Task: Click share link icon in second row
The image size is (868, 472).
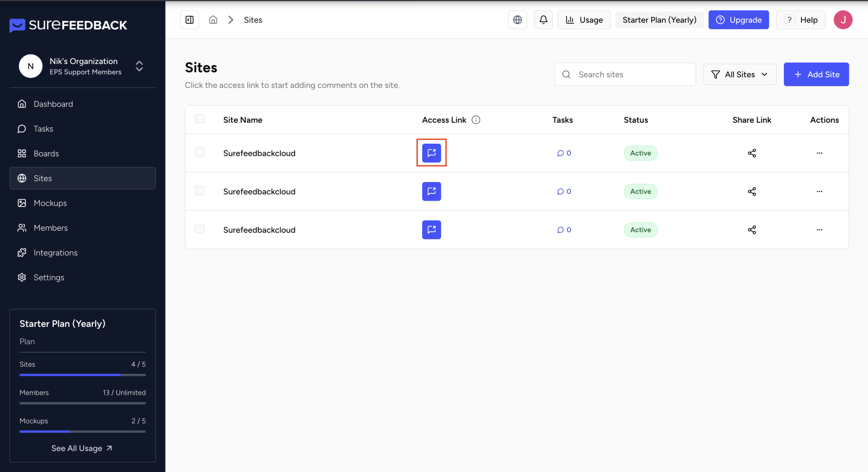Action: click(752, 191)
